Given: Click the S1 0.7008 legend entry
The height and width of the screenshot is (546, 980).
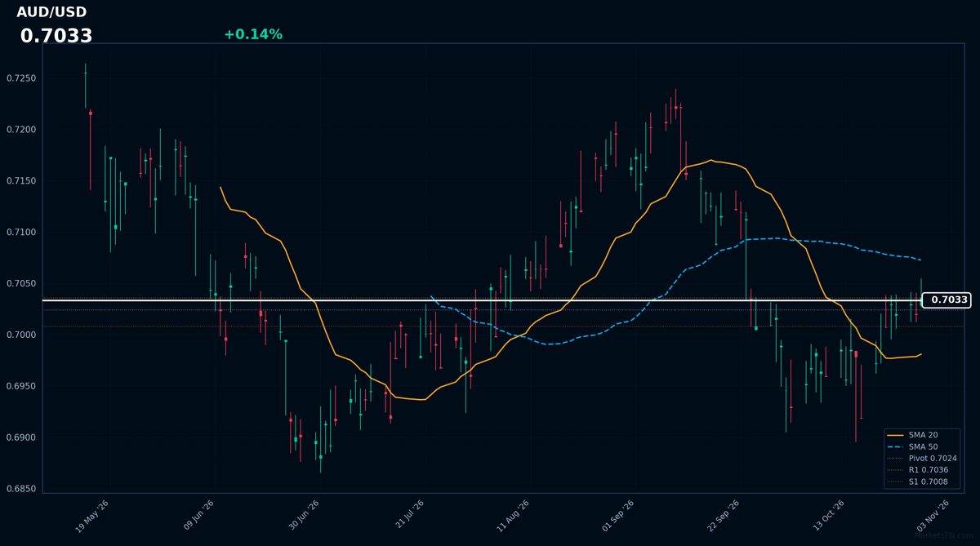Looking at the screenshot, I should (923, 482).
